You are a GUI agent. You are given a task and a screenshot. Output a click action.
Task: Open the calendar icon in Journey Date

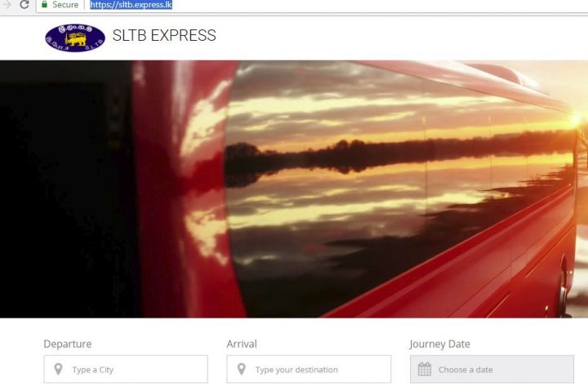point(425,369)
